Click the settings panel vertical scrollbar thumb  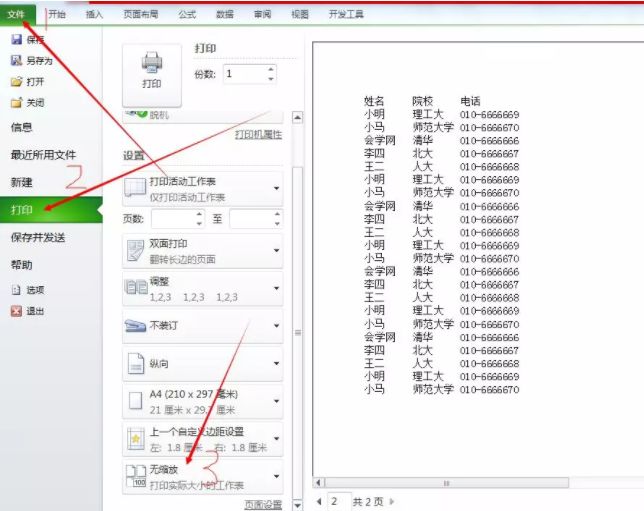[298, 332]
